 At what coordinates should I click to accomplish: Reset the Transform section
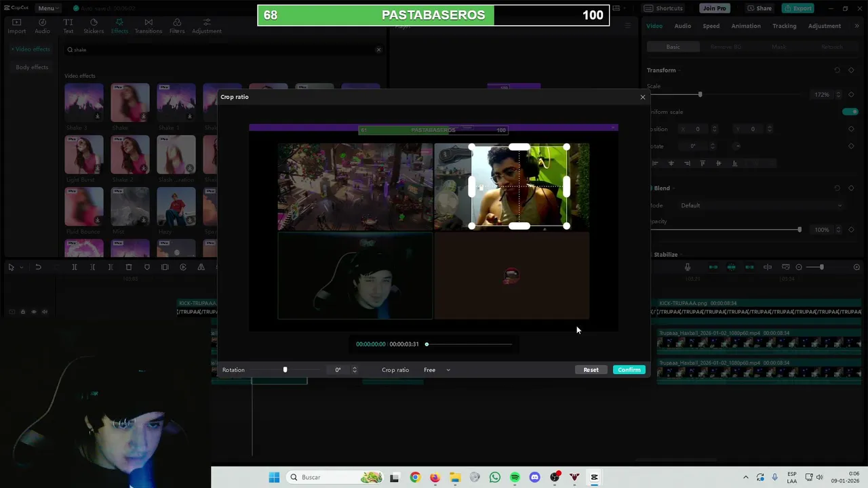[837, 70]
